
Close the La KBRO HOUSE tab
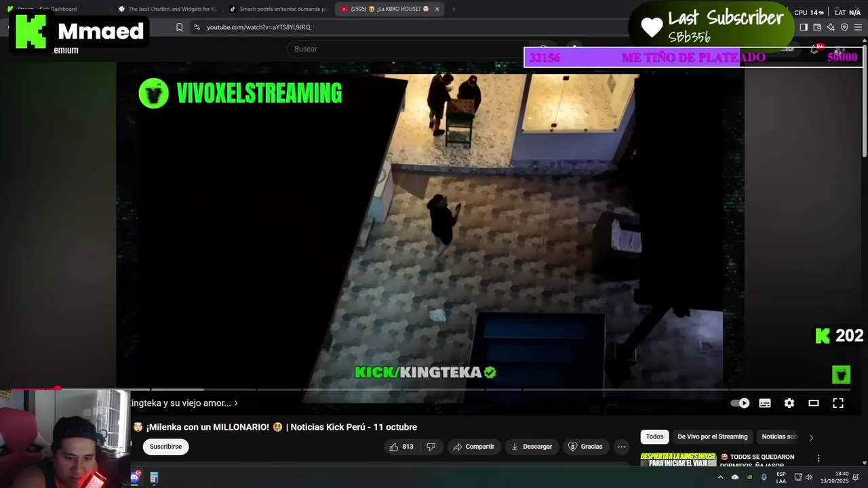tap(437, 9)
